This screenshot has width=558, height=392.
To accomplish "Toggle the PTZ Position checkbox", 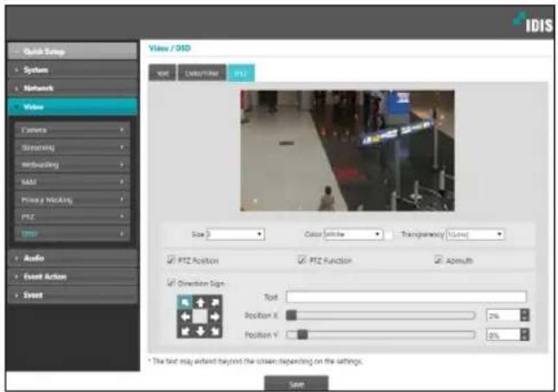I will pos(171,260).
